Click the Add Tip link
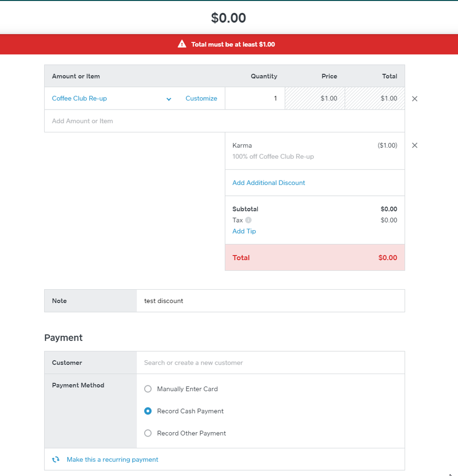Image resolution: width=458 pixels, height=476 pixels. (x=244, y=231)
